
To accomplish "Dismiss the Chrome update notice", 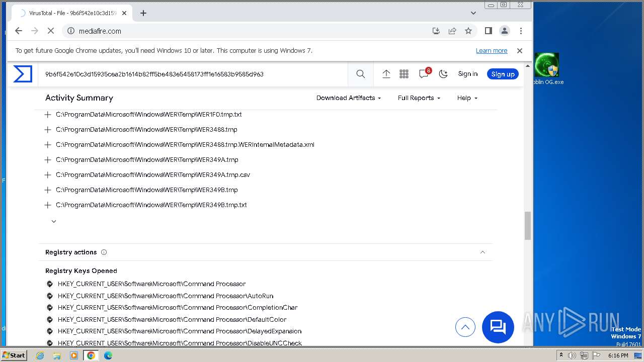I will pyautogui.click(x=520, y=51).
